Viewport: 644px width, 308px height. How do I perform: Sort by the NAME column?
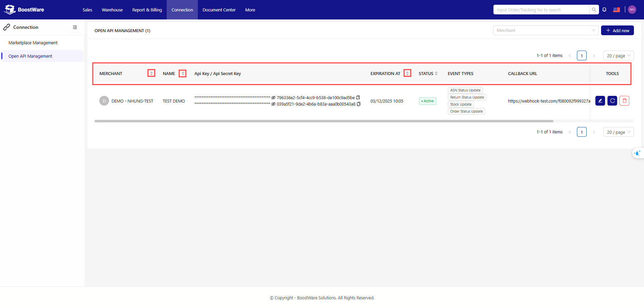[x=183, y=73]
